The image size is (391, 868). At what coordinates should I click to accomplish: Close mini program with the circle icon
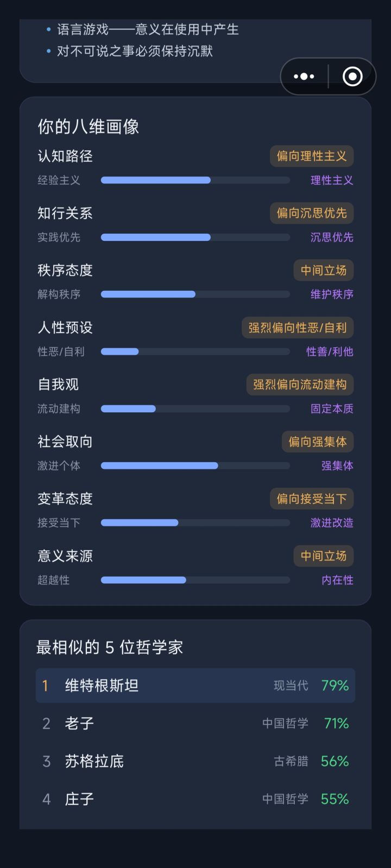352,76
